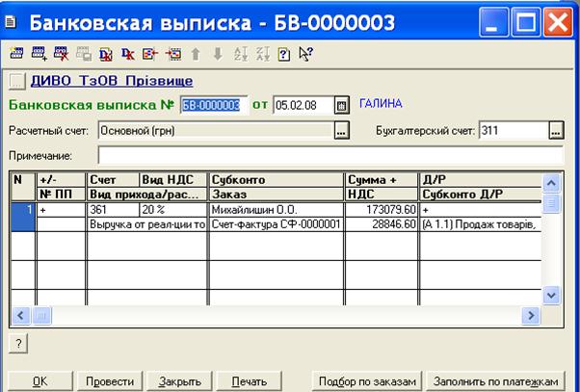Click the Примечание text field
The image size is (580, 392).
point(330,155)
